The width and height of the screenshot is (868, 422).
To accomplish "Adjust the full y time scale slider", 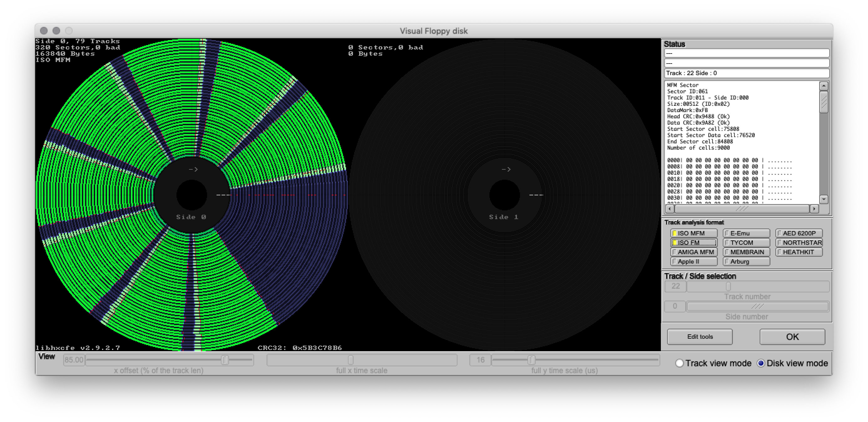I will [531, 360].
